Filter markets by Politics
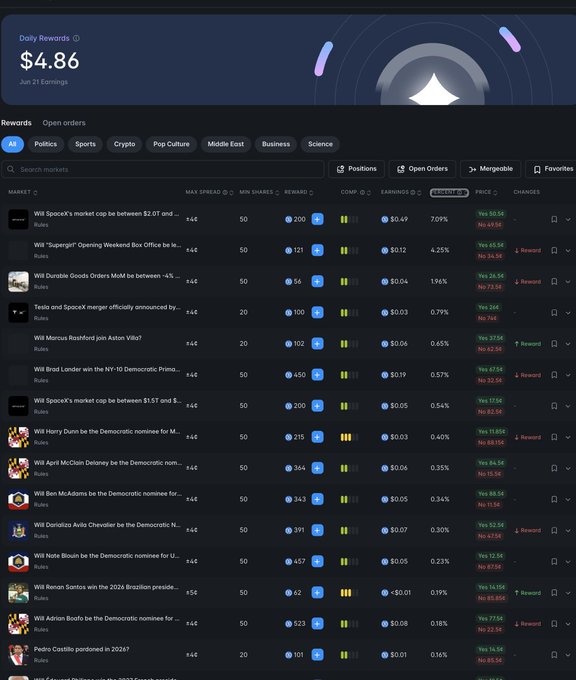 (46, 144)
